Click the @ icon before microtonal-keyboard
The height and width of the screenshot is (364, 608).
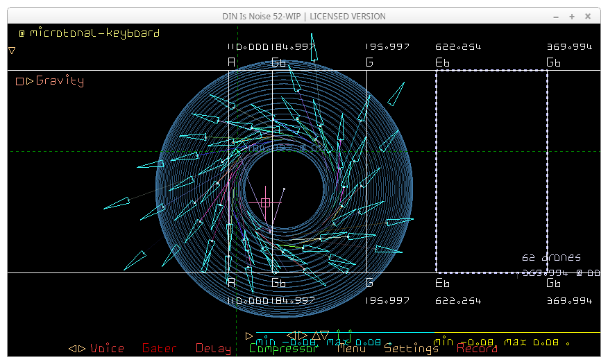(22, 33)
